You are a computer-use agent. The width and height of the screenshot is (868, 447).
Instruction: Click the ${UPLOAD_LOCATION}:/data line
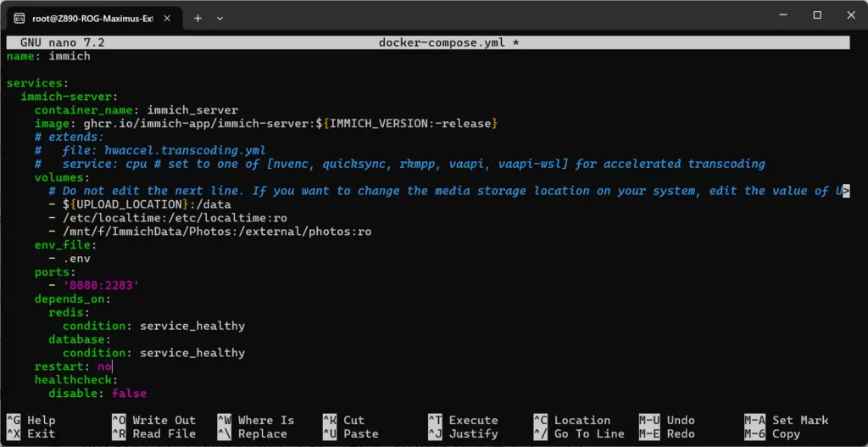tap(140, 204)
